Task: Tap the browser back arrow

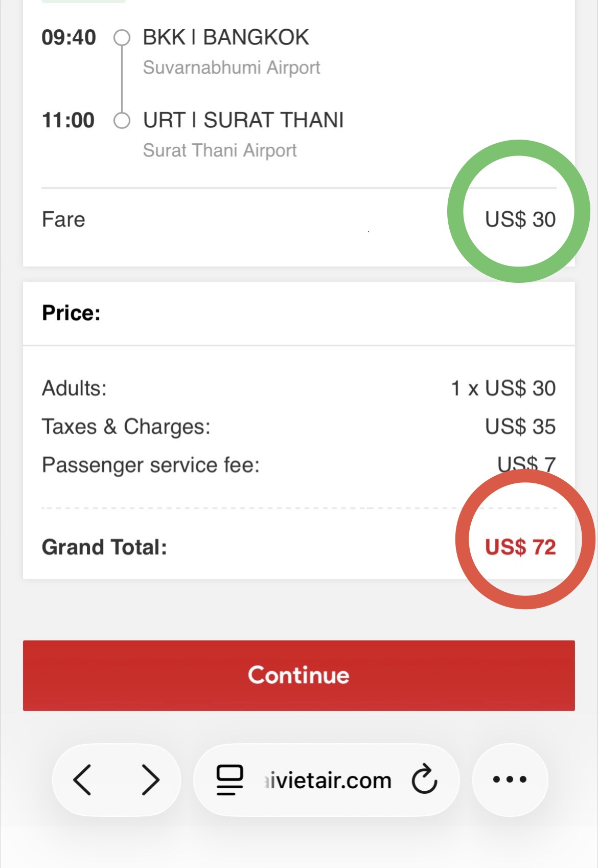Action: tap(83, 780)
